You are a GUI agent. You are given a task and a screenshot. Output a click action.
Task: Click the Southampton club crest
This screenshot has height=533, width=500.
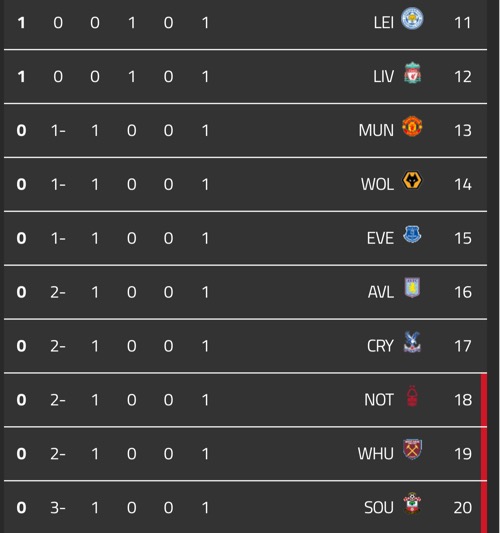coord(412,503)
